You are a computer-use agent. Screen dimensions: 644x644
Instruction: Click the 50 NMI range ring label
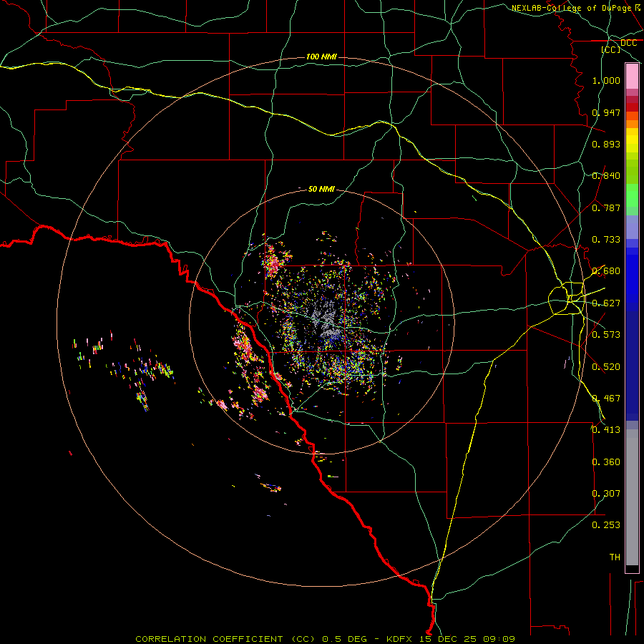coord(321,189)
